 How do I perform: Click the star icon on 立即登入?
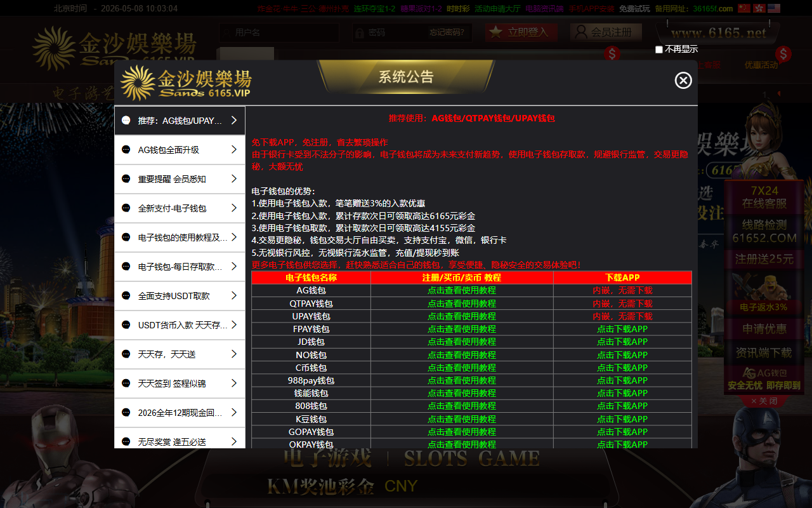coord(496,32)
